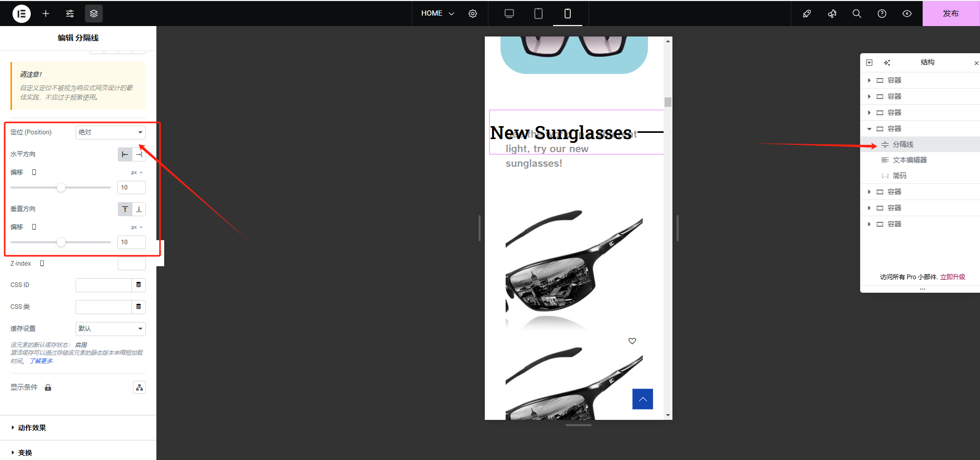Switch to tablet preview mode
Viewport: 980px width, 460px height.
(x=538, y=14)
